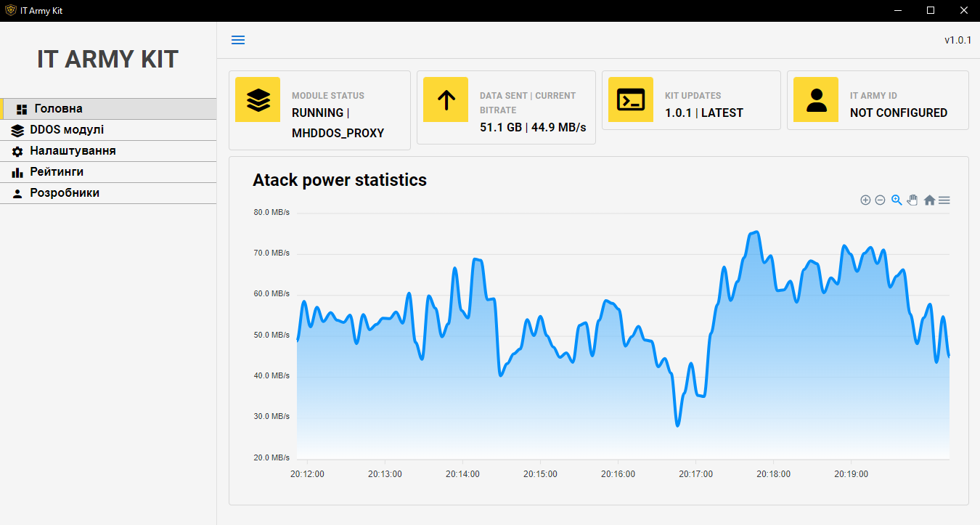This screenshot has width=980, height=525.
Task: Activate the selection zoom magnifier tool
Action: (x=897, y=200)
